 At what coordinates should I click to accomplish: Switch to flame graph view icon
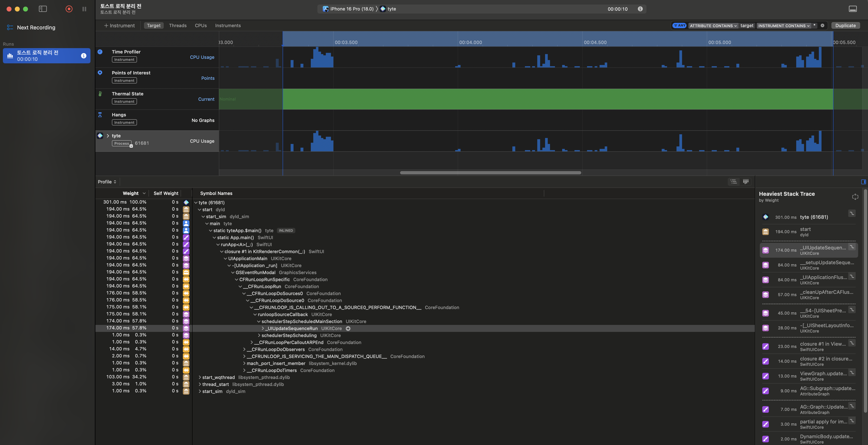coord(746,182)
